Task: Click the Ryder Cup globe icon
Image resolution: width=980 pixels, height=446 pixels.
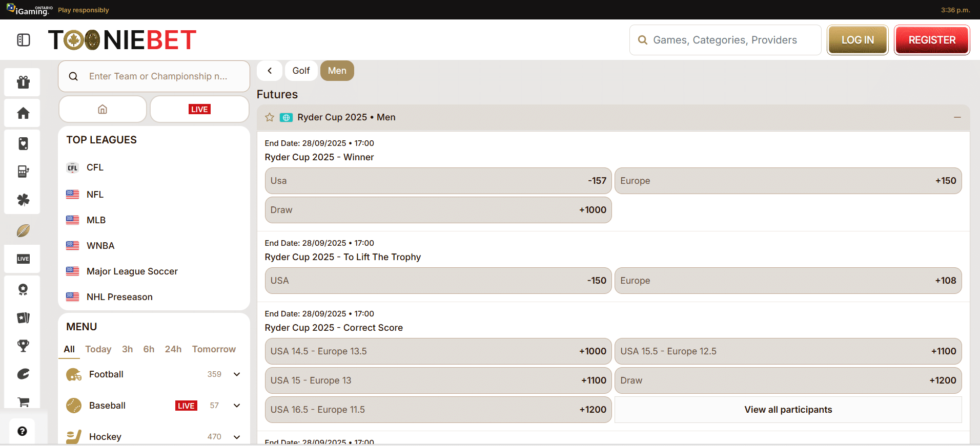Action: pyautogui.click(x=286, y=117)
